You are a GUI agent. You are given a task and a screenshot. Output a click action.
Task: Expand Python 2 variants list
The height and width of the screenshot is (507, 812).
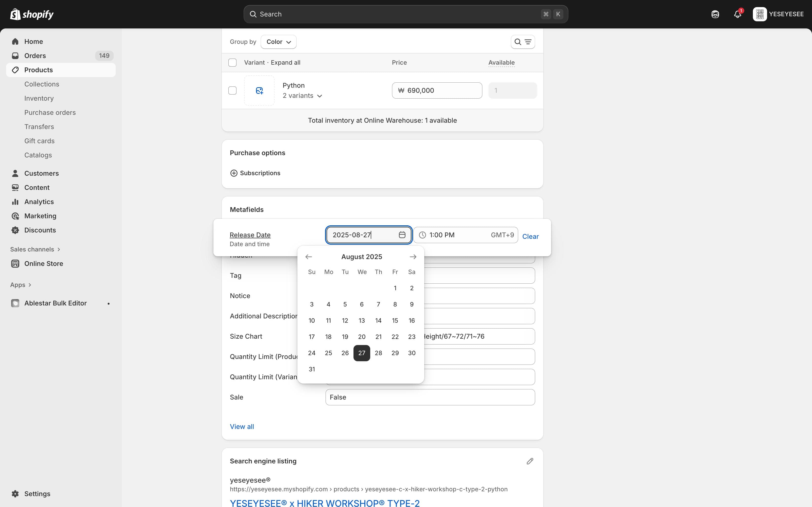pyautogui.click(x=302, y=96)
